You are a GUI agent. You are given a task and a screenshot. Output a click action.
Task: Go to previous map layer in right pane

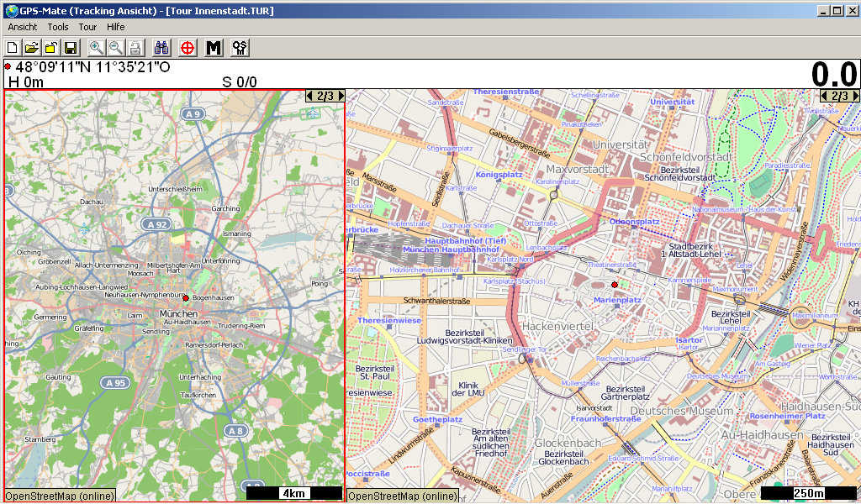[x=825, y=96]
